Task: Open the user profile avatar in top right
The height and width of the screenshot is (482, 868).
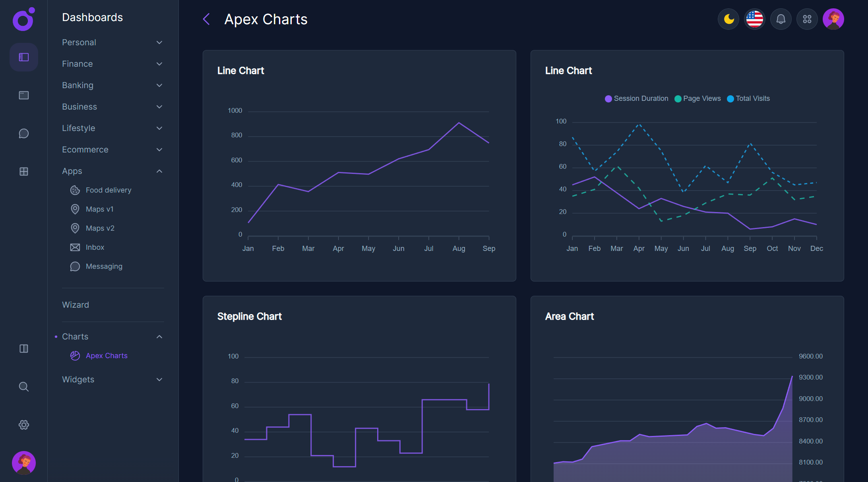Action: pyautogui.click(x=833, y=19)
